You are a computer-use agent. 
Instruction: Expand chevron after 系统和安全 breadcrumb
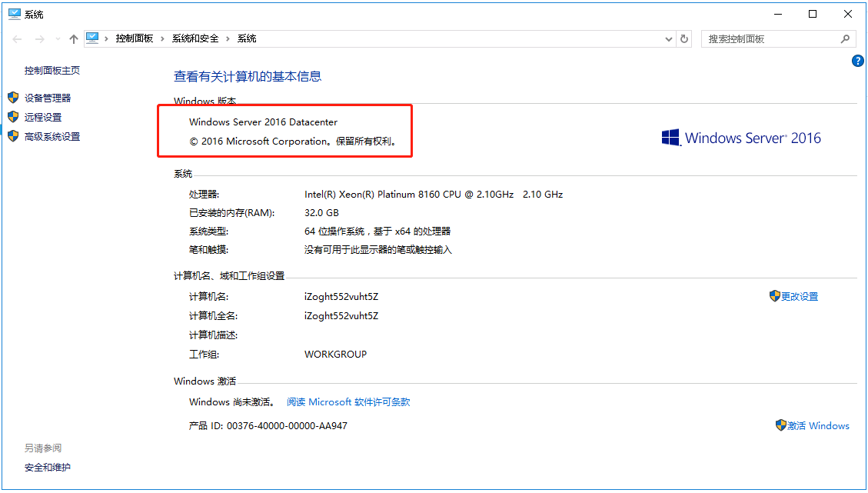click(228, 38)
